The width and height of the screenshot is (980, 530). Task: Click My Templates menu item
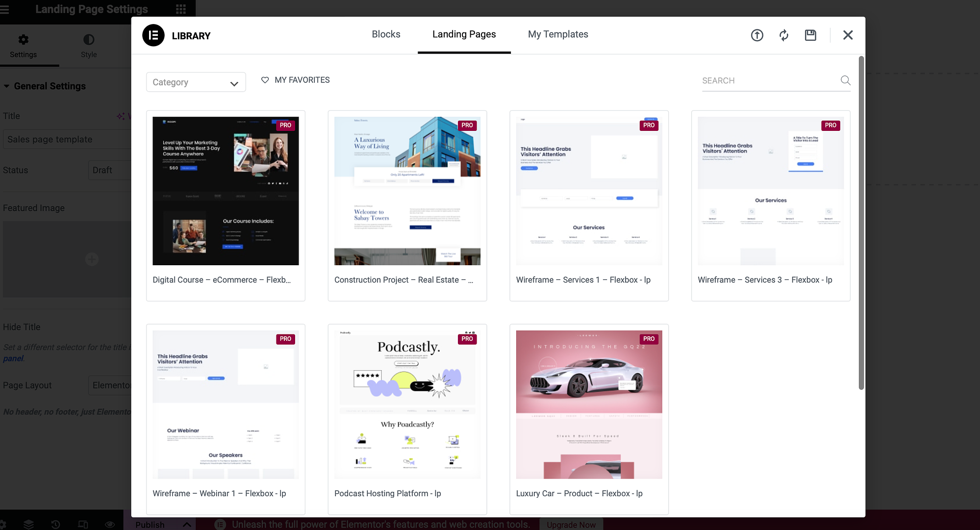pyautogui.click(x=558, y=33)
